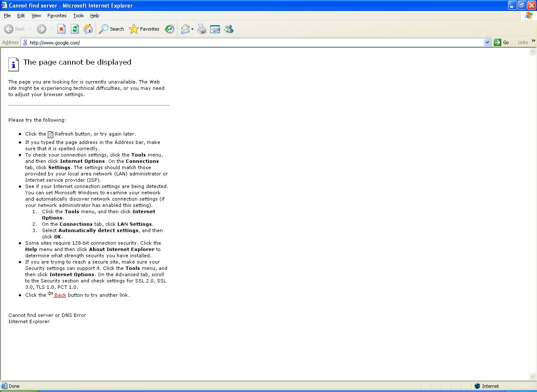
Task: Click the vertical scrollbar up arrow
Action: [533, 52]
